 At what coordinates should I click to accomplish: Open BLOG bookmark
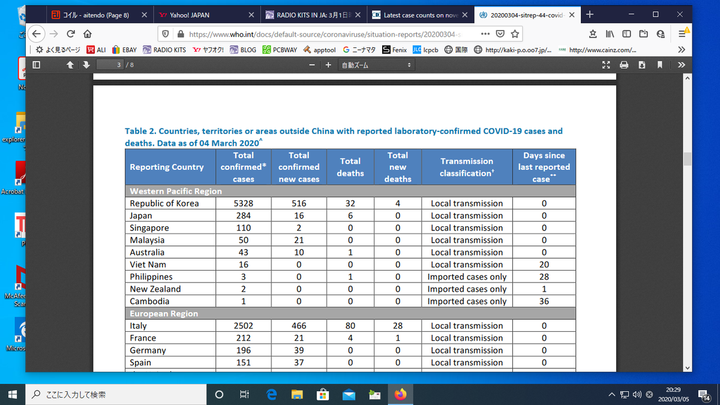pos(243,50)
